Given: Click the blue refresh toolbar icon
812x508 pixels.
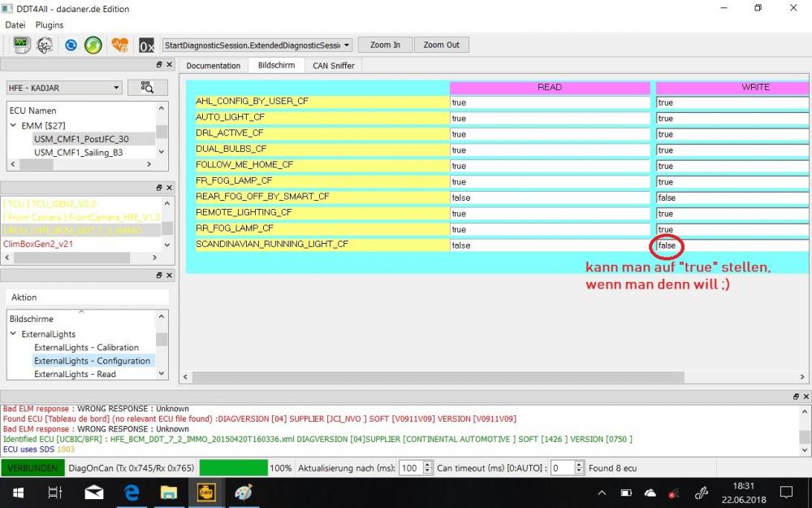Looking at the screenshot, I should [71, 45].
